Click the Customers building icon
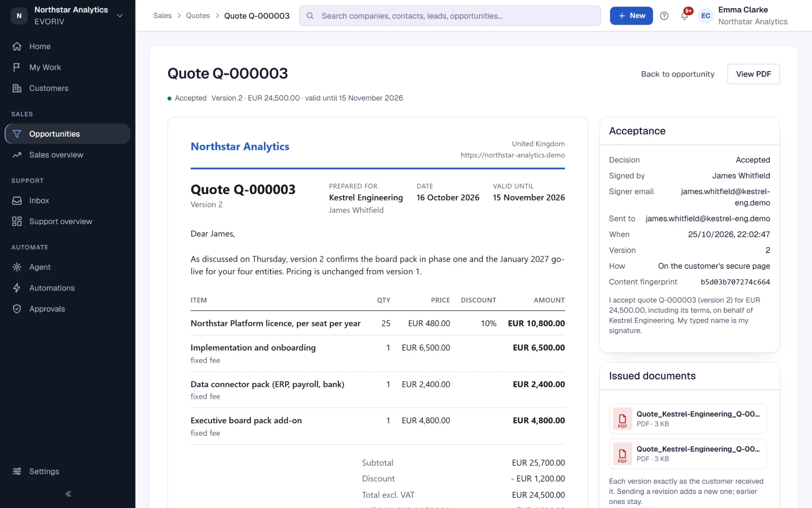The height and width of the screenshot is (508, 812). pyautogui.click(x=17, y=88)
